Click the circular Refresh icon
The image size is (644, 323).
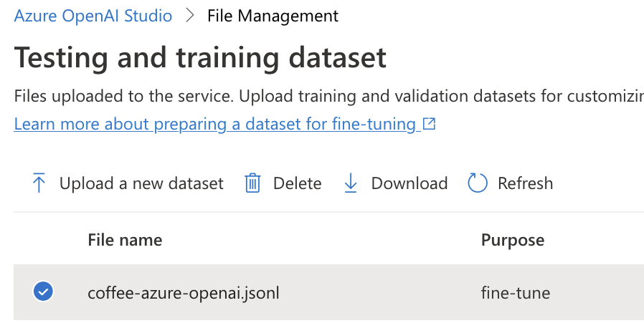click(x=477, y=183)
